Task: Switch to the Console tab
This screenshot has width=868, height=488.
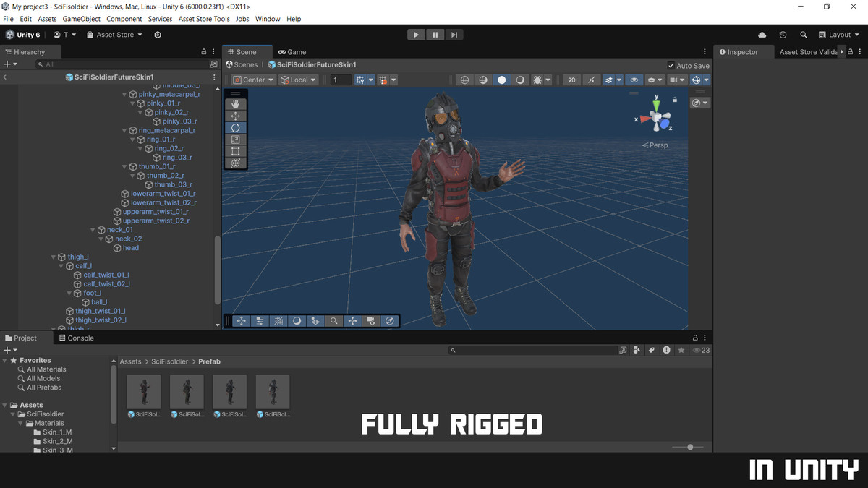Action: [76, 338]
